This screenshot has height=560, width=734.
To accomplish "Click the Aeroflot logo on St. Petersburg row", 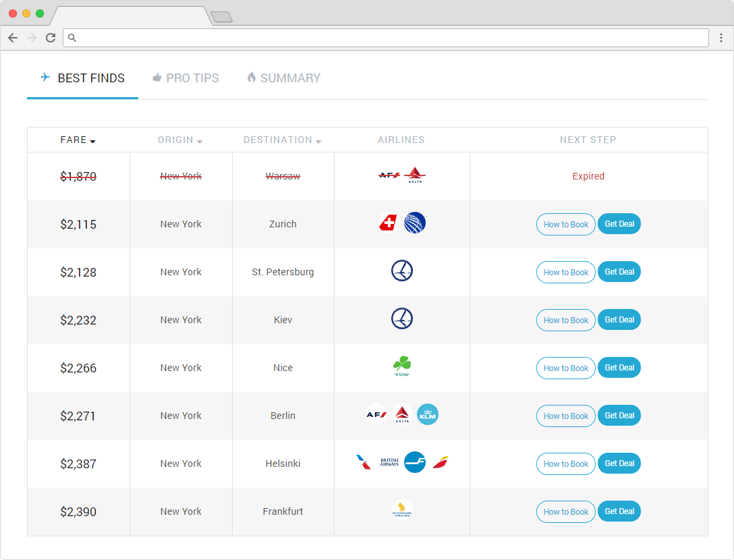I will (x=401, y=271).
